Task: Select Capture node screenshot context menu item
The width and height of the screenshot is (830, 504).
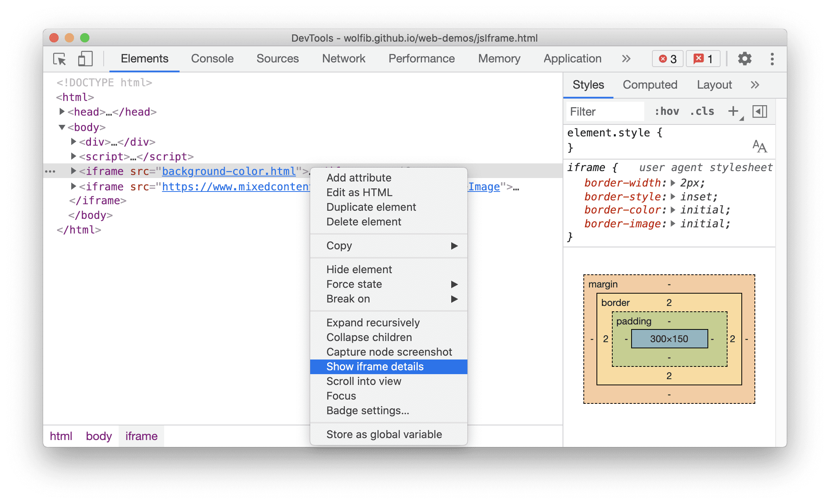Action: pyautogui.click(x=389, y=351)
